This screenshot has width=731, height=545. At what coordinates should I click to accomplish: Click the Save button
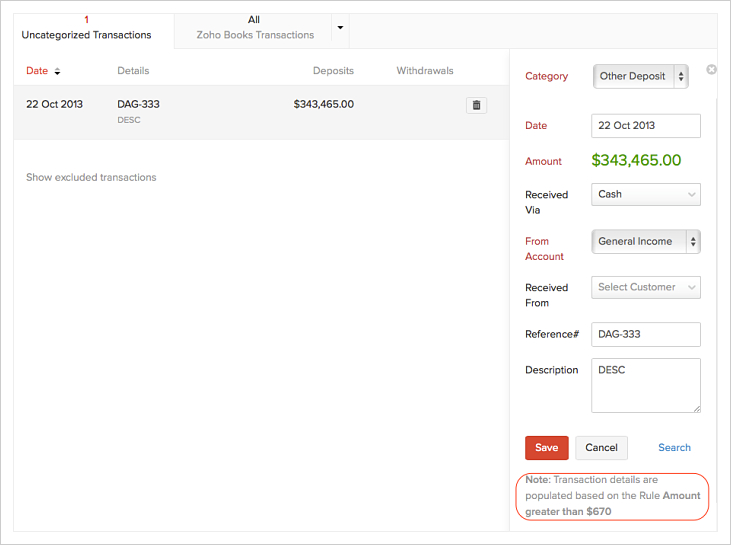click(546, 448)
